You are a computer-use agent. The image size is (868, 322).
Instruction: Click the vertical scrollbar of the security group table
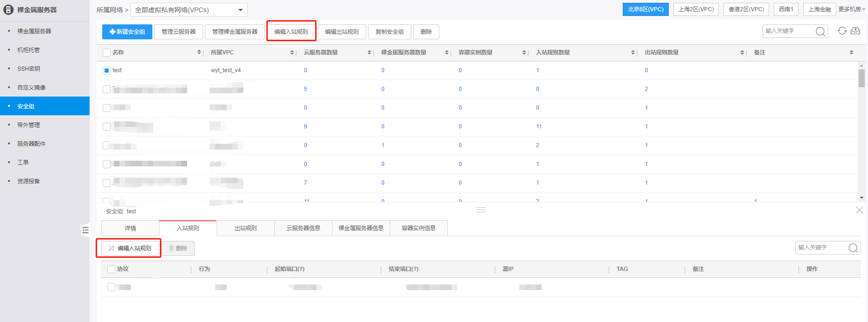point(861,79)
